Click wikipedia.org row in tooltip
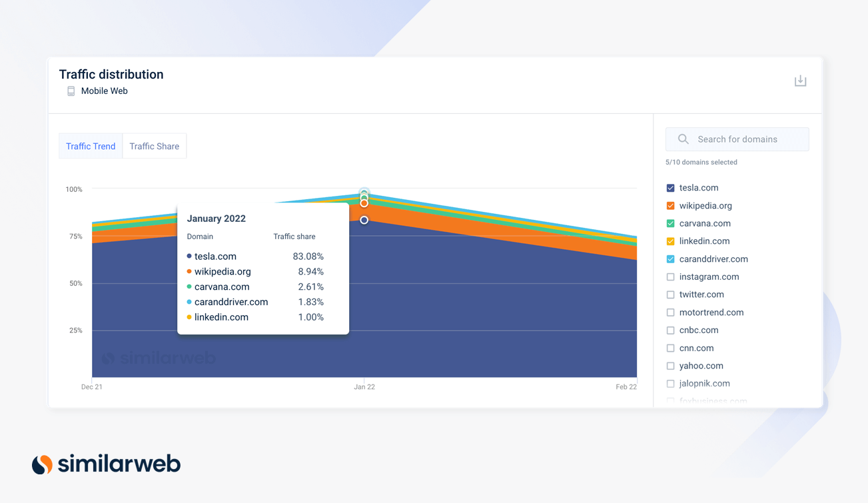Viewport: 868px width, 503px height. click(255, 272)
